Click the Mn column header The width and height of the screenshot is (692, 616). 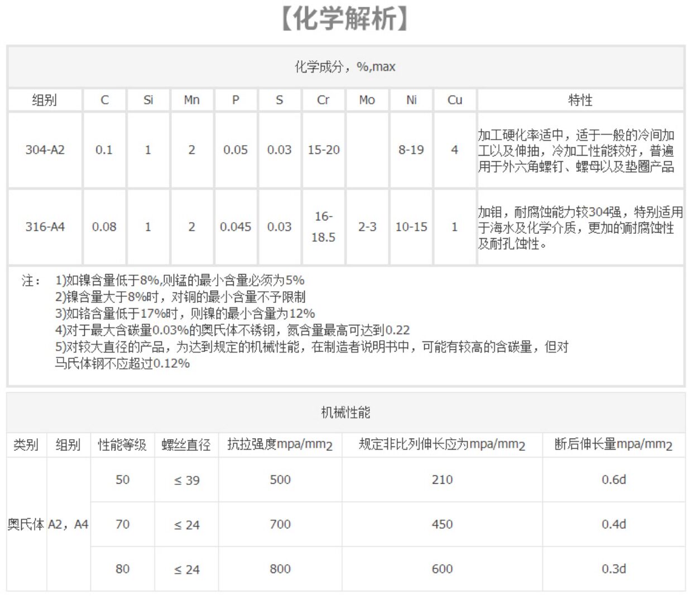[x=191, y=100]
